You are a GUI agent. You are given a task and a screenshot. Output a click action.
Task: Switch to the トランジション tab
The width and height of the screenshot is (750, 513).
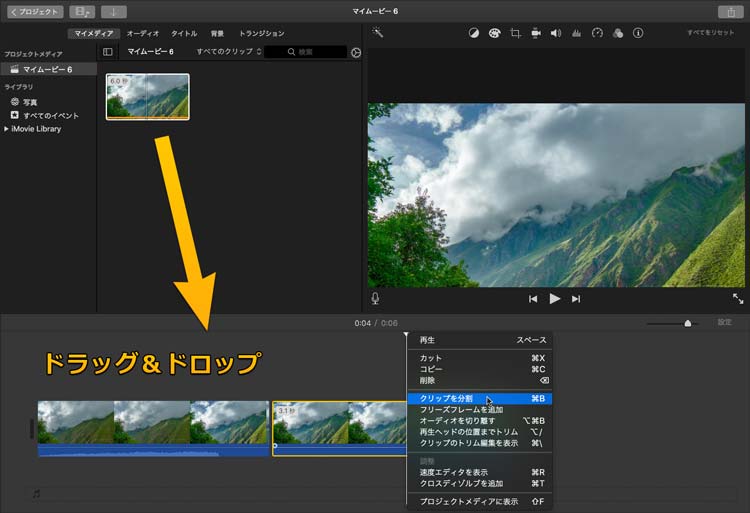pyautogui.click(x=262, y=33)
